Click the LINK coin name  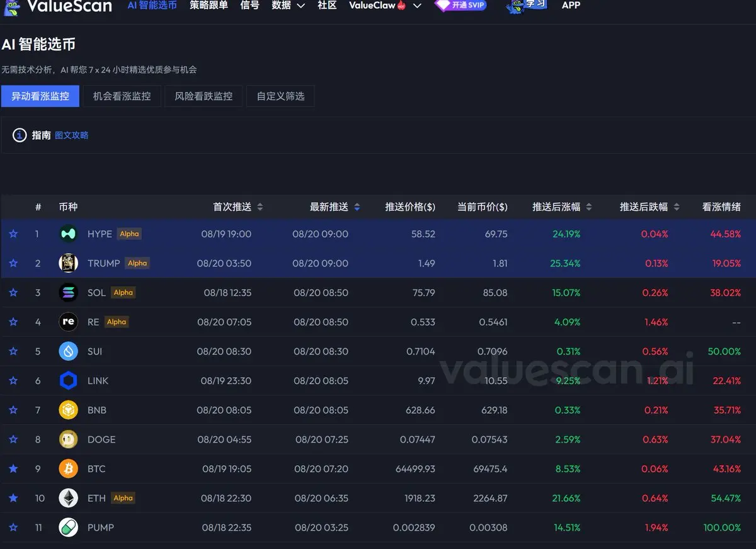point(98,381)
